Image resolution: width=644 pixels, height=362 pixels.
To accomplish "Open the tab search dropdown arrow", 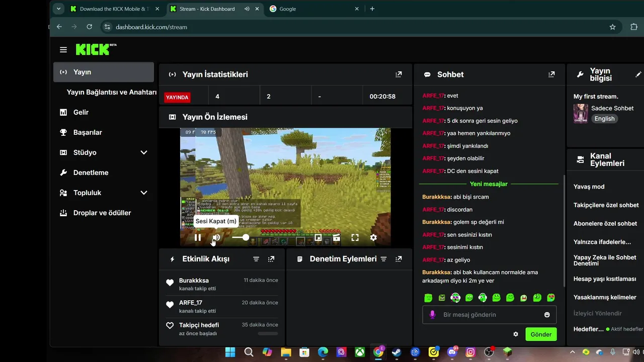I will (x=58, y=9).
